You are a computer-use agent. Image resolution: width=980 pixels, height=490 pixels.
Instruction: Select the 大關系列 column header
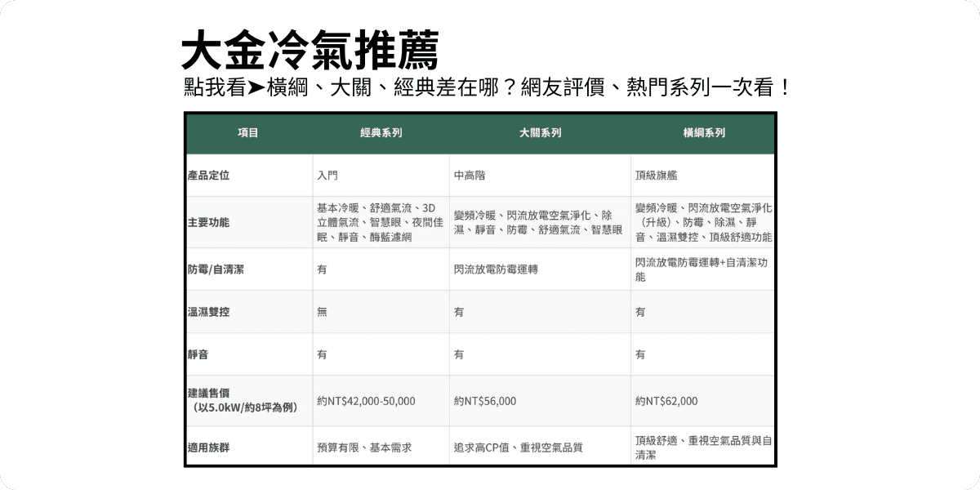tap(540, 133)
